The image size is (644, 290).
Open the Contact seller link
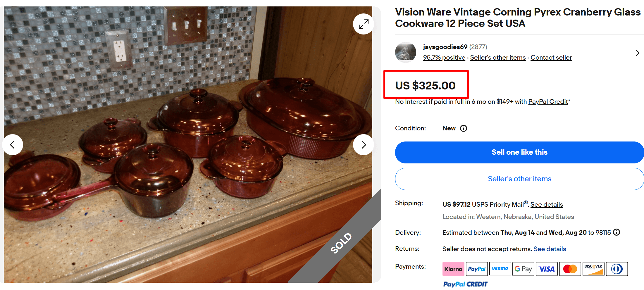click(x=551, y=57)
